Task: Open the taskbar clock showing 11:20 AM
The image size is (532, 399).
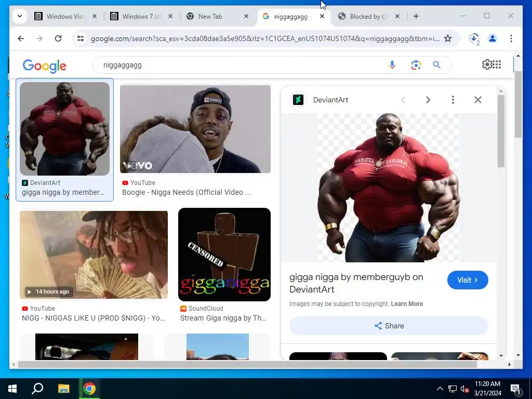Action: (487, 389)
